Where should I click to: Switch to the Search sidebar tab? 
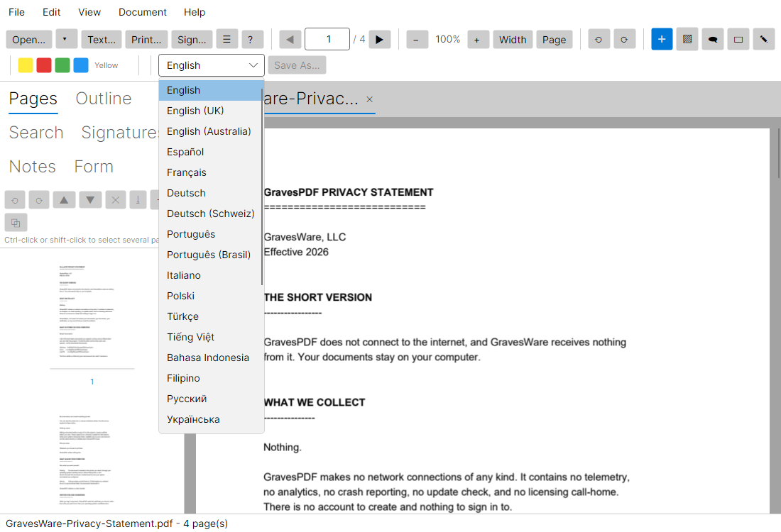[36, 133]
